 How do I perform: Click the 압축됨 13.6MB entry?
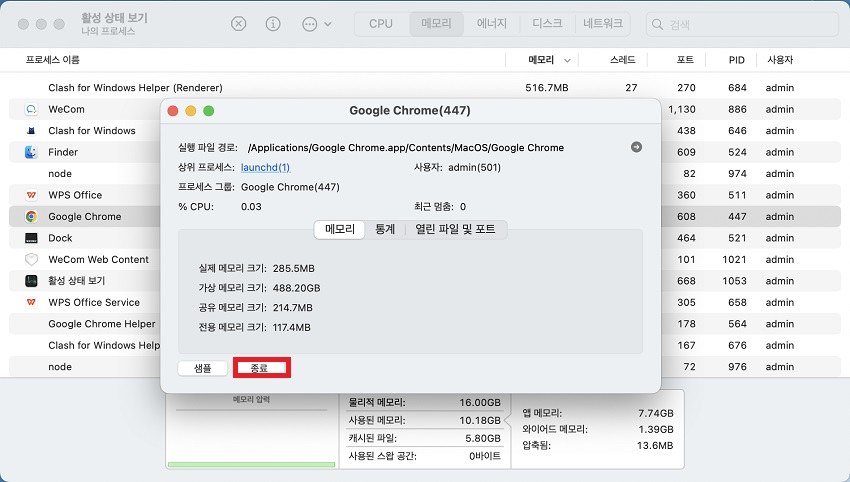(598, 446)
